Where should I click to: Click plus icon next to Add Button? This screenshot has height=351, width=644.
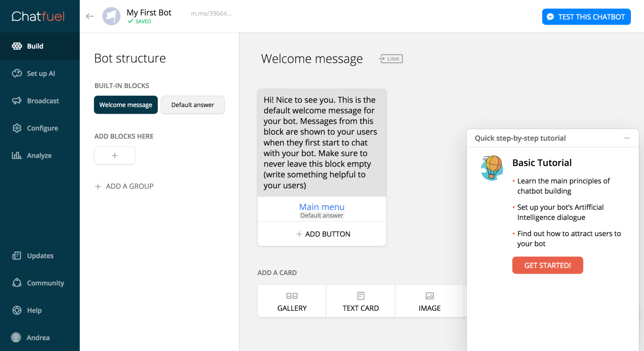point(299,234)
